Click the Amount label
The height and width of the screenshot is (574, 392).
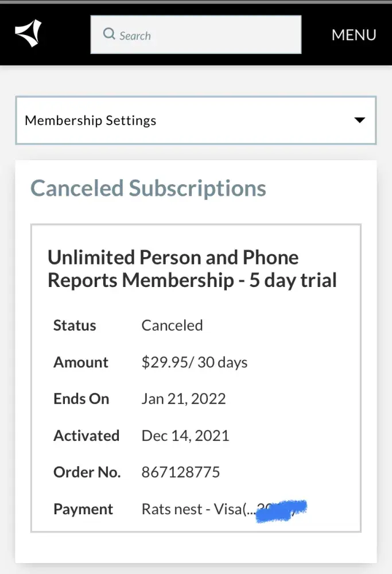[x=81, y=362]
